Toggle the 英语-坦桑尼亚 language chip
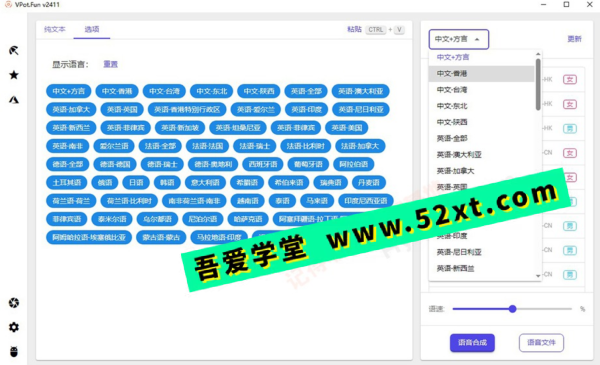The width and height of the screenshot is (600, 365). (x=238, y=128)
